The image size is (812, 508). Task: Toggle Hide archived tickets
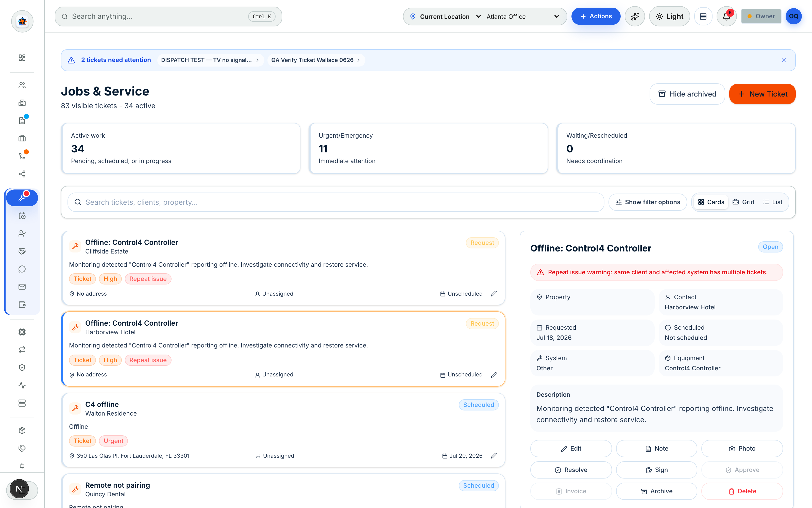pos(687,94)
